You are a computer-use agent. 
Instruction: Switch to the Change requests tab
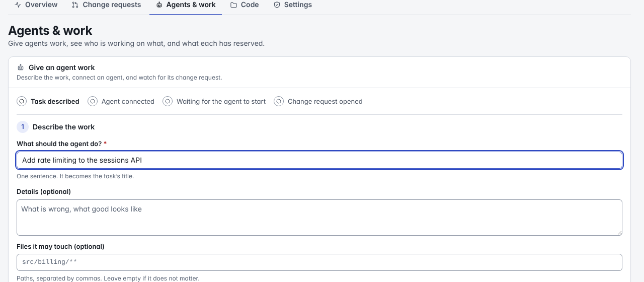[x=106, y=5]
